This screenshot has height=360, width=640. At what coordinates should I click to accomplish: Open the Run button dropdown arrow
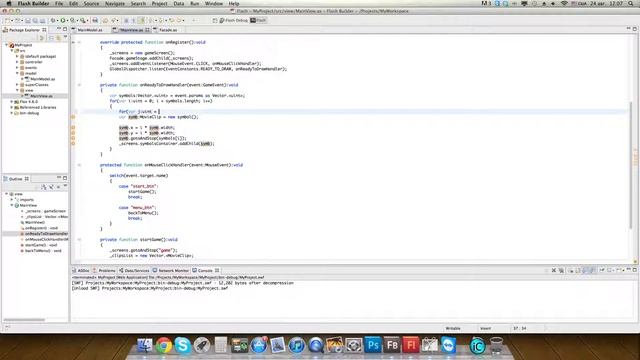point(67,20)
